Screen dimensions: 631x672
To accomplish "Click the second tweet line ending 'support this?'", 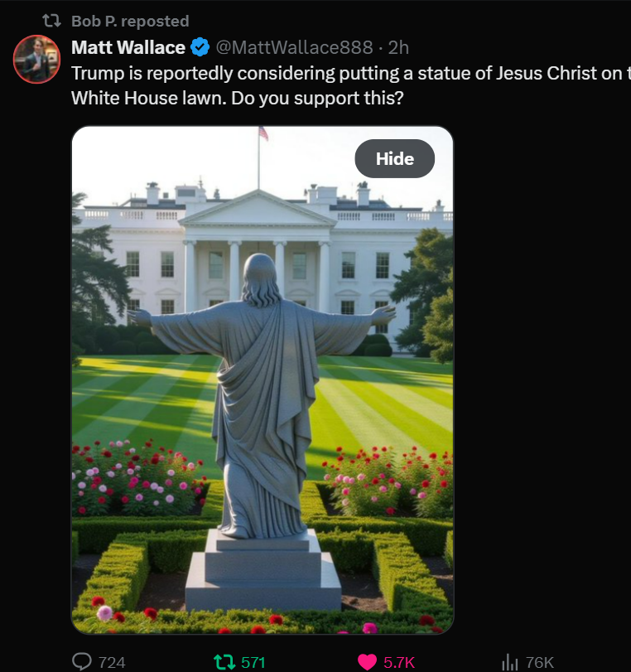I will coord(238,98).
